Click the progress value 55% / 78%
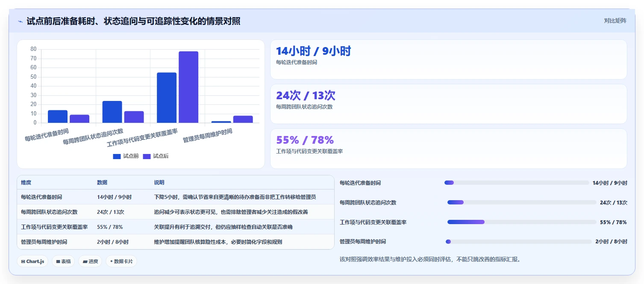Screen dimensions: 644x284 click(613, 222)
